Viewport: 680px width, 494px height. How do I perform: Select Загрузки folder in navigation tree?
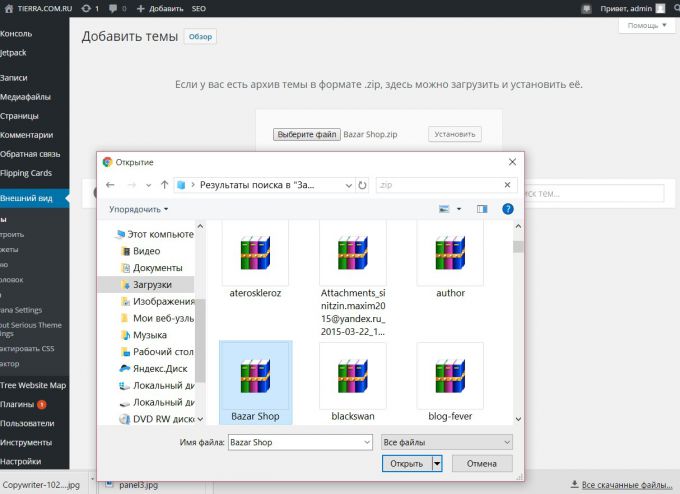(152, 285)
